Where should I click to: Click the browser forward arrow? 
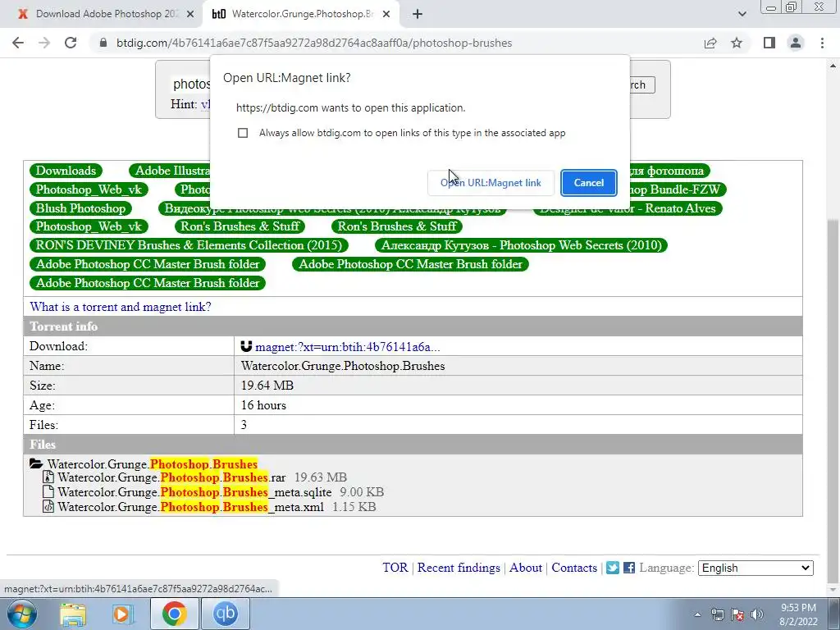[x=44, y=43]
